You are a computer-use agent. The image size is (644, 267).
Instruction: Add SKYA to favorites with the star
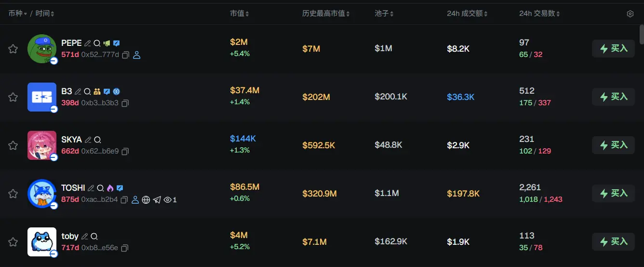[x=13, y=145]
